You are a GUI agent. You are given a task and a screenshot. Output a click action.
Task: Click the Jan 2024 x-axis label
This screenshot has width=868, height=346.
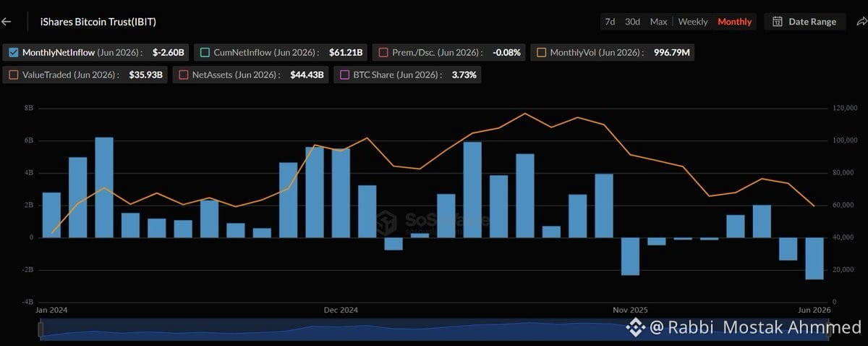[x=52, y=310]
